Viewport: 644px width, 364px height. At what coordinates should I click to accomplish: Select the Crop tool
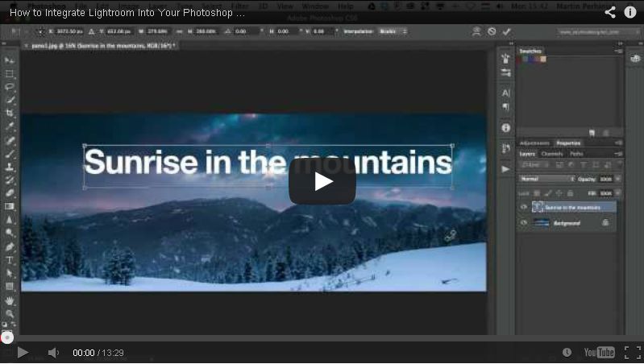(9, 113)
